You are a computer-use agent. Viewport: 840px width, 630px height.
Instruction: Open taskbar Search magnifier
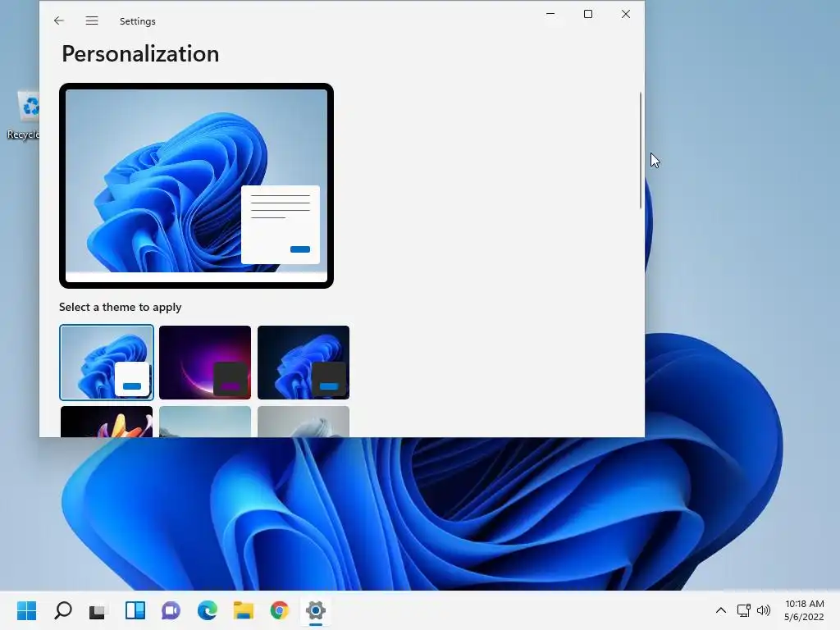pyautogui.click(x=62, y=610)
